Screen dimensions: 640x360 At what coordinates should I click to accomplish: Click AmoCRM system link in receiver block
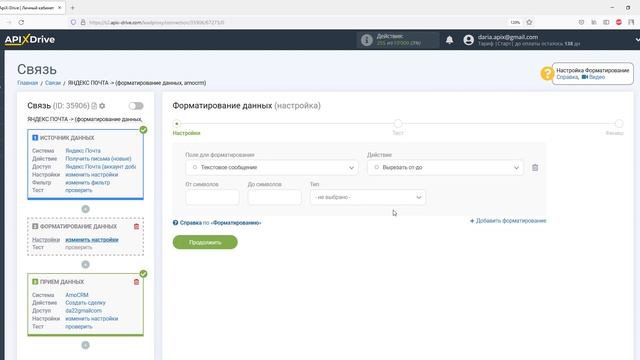click(x=77, y=295)
